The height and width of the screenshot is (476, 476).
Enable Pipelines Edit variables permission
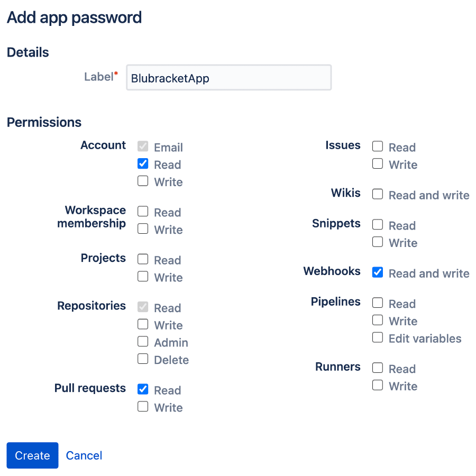[x=378, y=337]
